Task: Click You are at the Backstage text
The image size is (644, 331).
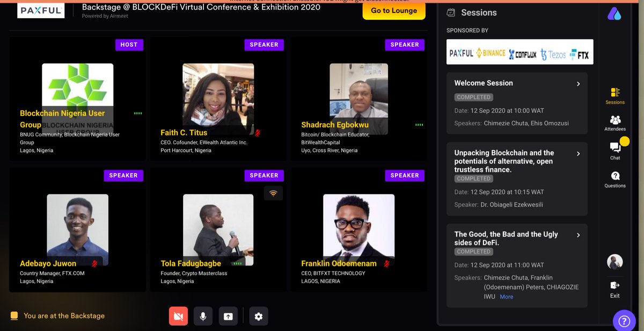Action: [x=64, y=316]
